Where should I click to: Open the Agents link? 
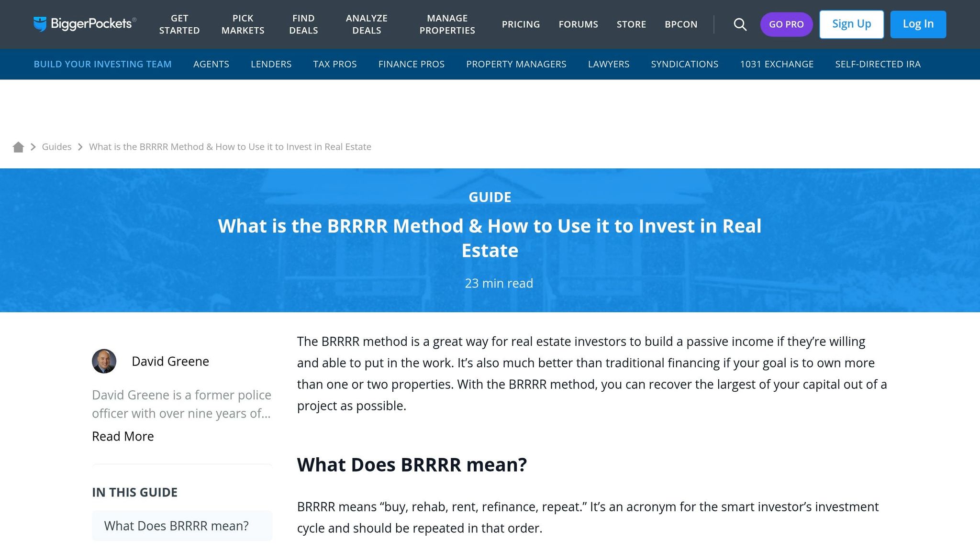click(x=211, y=64)
